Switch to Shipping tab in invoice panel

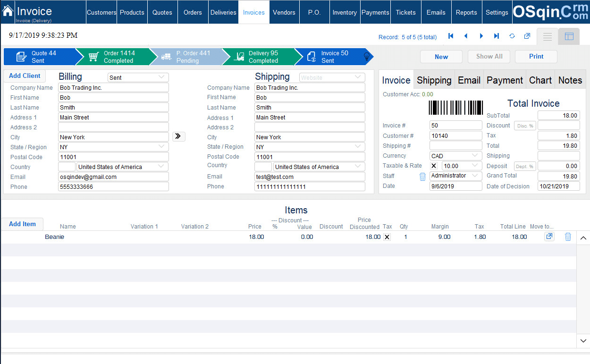(x=434, y=80)
